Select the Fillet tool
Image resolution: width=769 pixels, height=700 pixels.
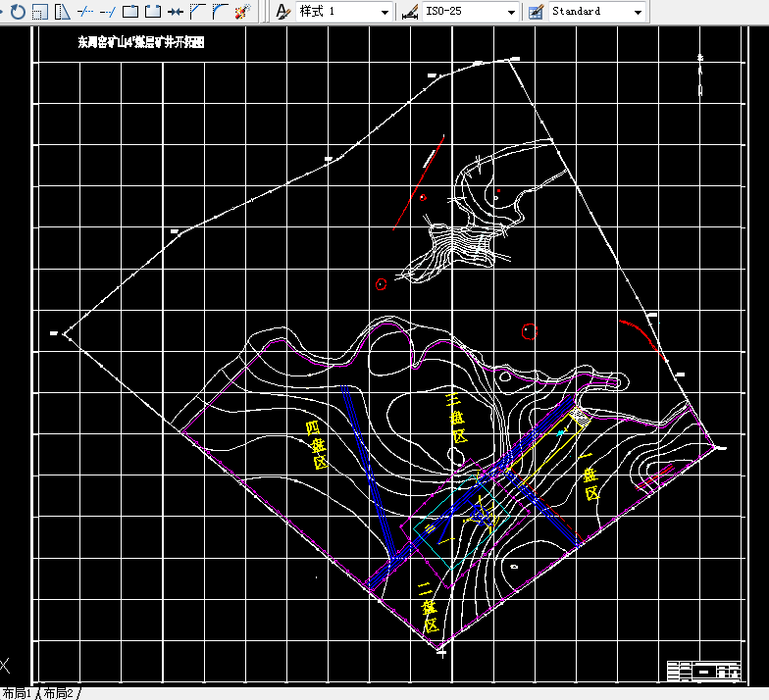tap(220, 12)
